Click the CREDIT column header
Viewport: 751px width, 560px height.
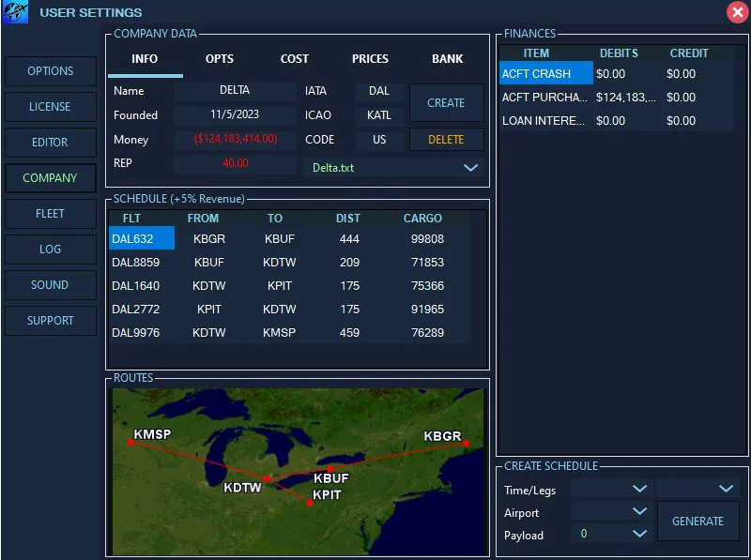[x=689, y=53]
